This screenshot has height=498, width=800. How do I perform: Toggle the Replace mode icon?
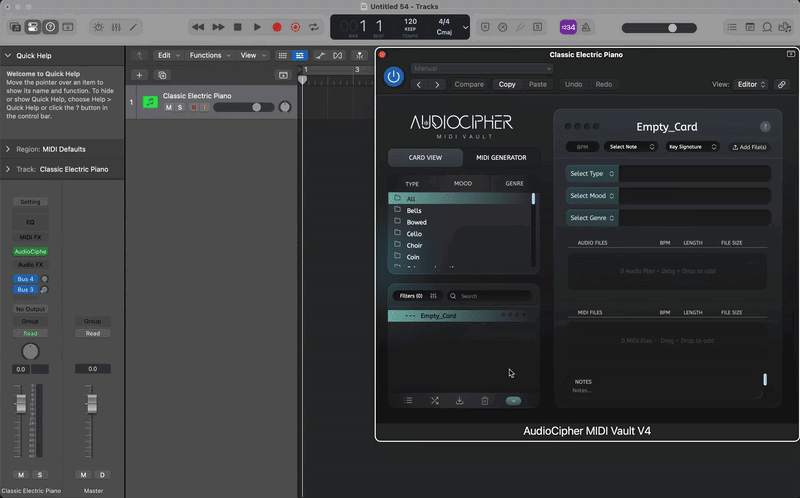[485, 27]
